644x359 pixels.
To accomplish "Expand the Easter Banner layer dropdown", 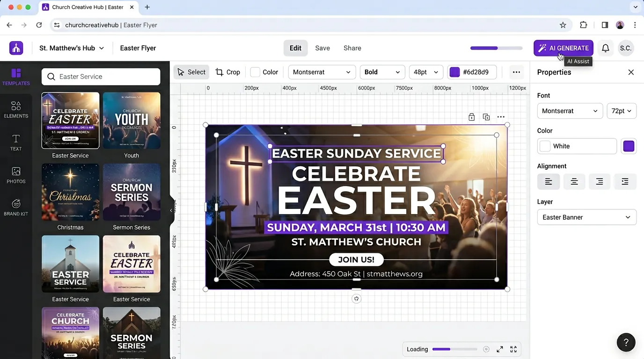I will [586, 217].
